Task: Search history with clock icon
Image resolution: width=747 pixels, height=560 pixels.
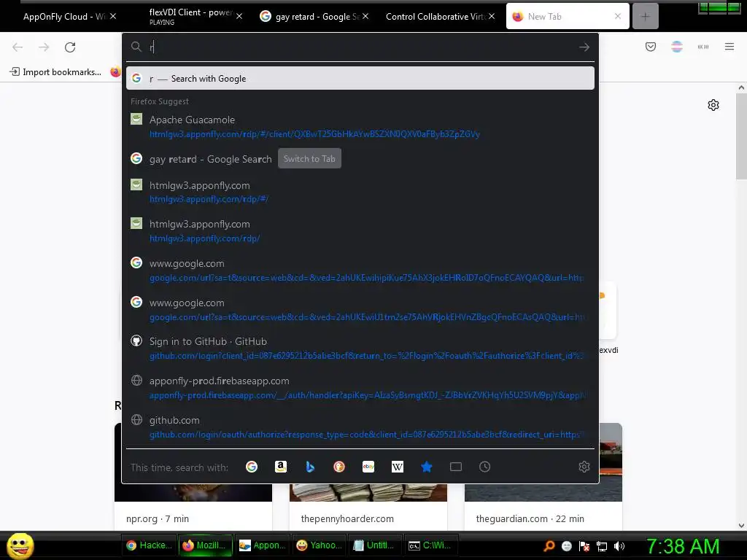Action: tap(485, 467)
